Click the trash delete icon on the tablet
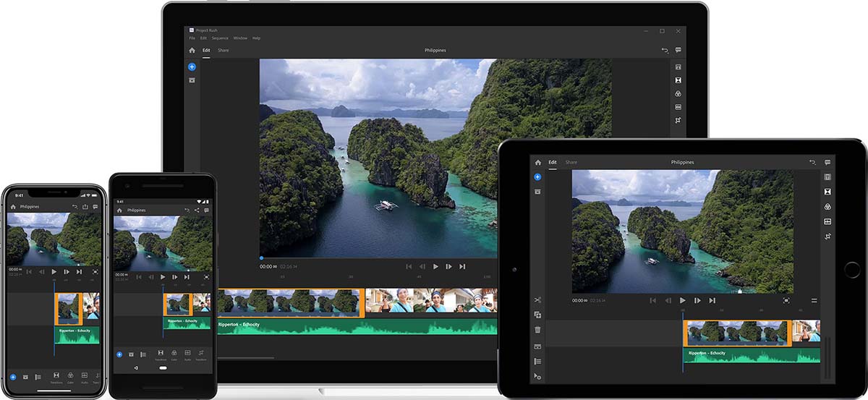868x400 pixels. click(x=537, y=330)
